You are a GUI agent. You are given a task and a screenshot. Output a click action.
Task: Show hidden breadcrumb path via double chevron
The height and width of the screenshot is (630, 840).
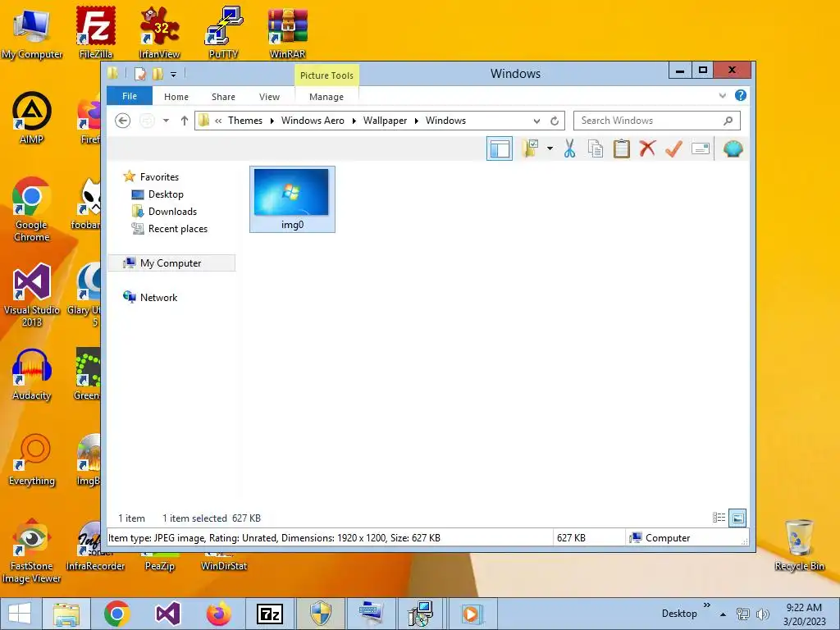coord(218,121)
